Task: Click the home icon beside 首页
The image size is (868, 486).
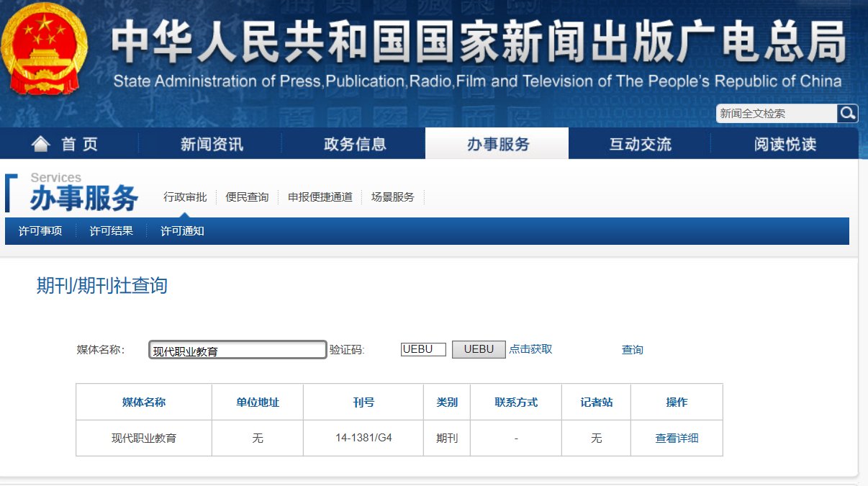Action: 41,143
